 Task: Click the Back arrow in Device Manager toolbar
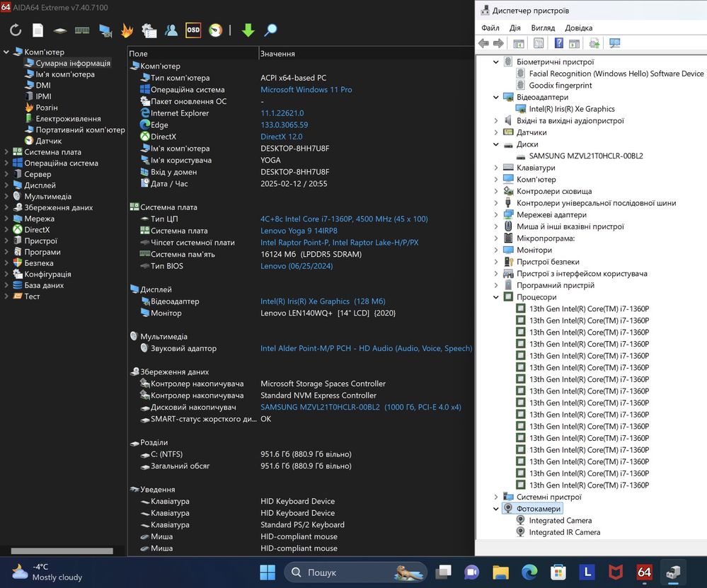pyautogui.click(x=483, y=43)
